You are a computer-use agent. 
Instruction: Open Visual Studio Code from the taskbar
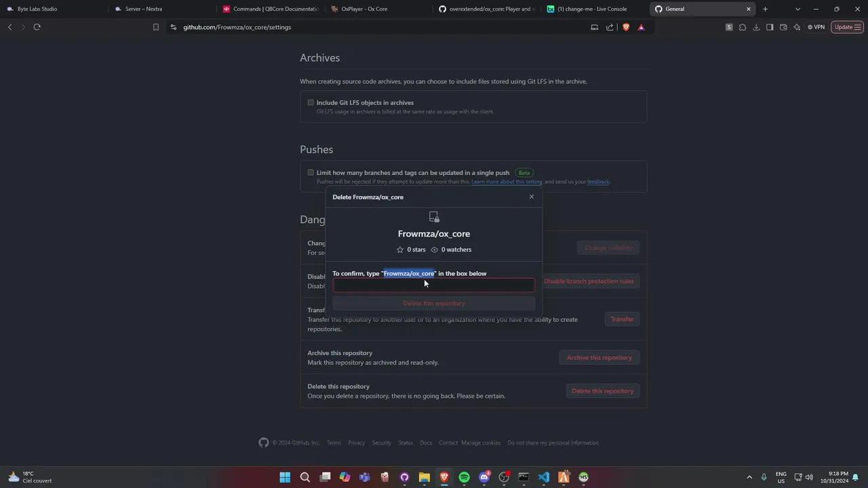click(544, 477)
